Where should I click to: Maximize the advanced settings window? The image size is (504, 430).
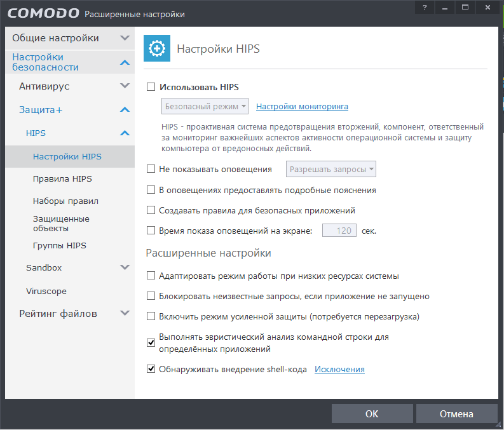point(465,8)
